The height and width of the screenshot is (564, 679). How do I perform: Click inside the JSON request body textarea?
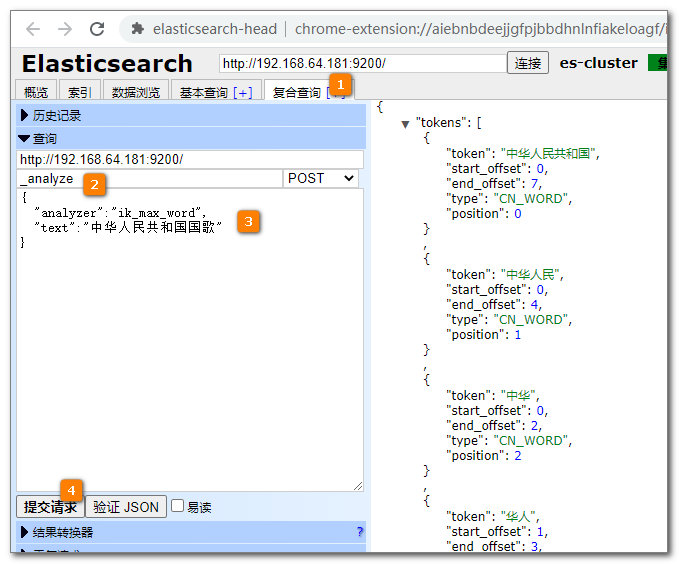click(x=190, y=340)
